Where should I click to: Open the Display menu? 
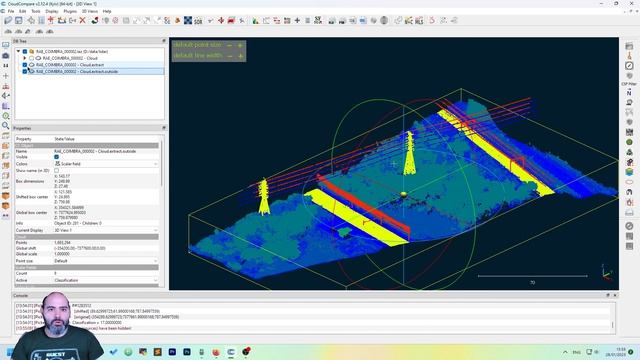(x=52, y=11)
